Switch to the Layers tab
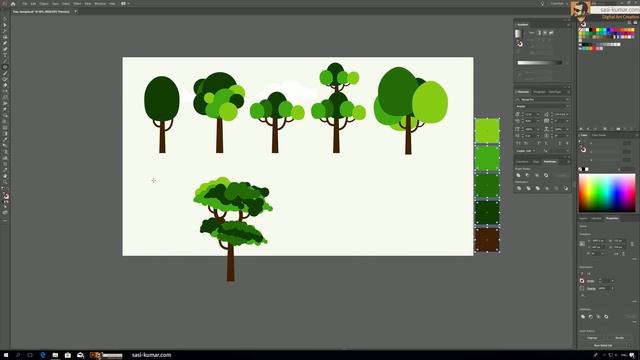 coord(583,218)
